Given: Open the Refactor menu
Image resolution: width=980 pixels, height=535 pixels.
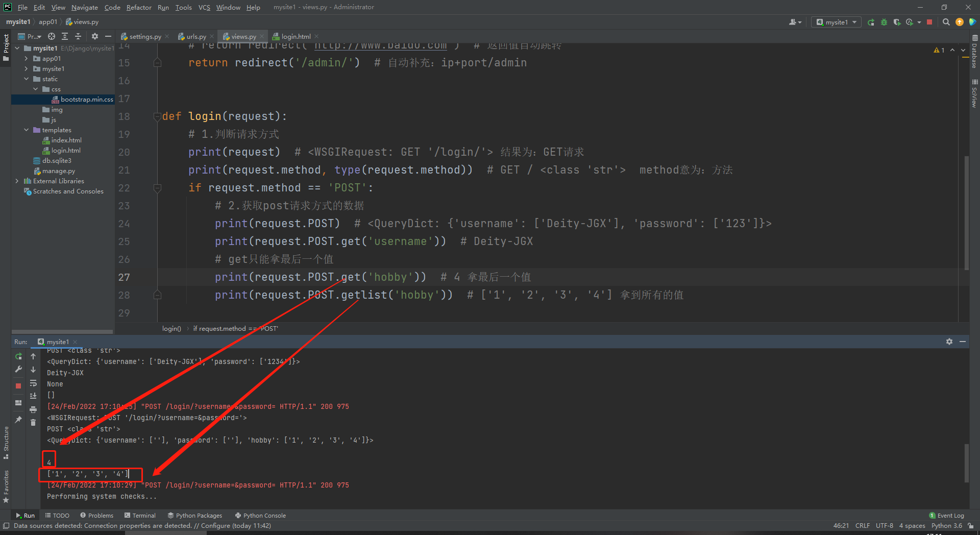Looking at the screenshot, I should [139, 7].
